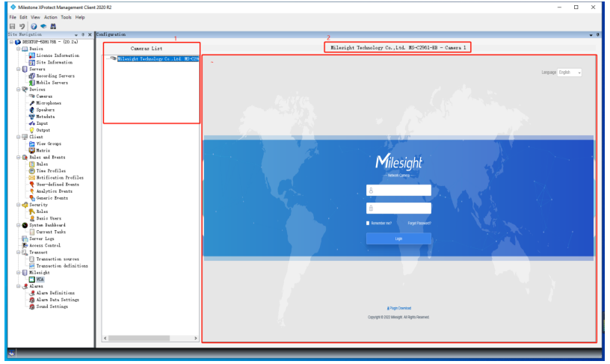
Task: Open View Groups under Client
Action: (49, 144)
